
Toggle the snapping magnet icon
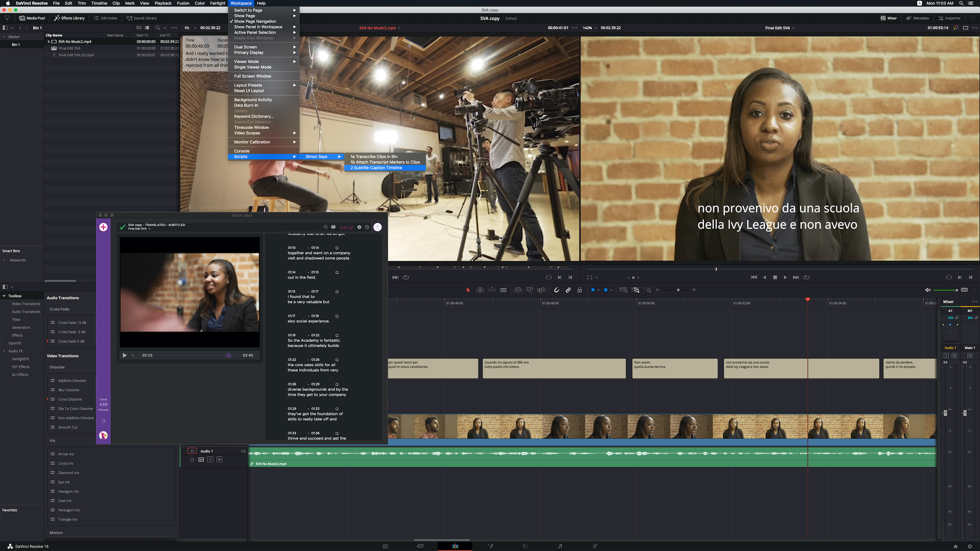coord(557,290)
